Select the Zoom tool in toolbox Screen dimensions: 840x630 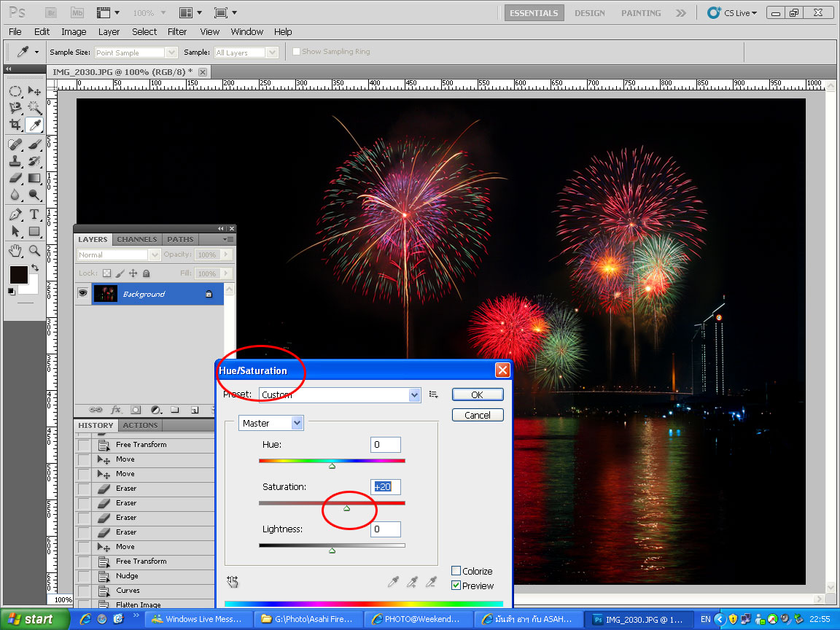point(34,250)
